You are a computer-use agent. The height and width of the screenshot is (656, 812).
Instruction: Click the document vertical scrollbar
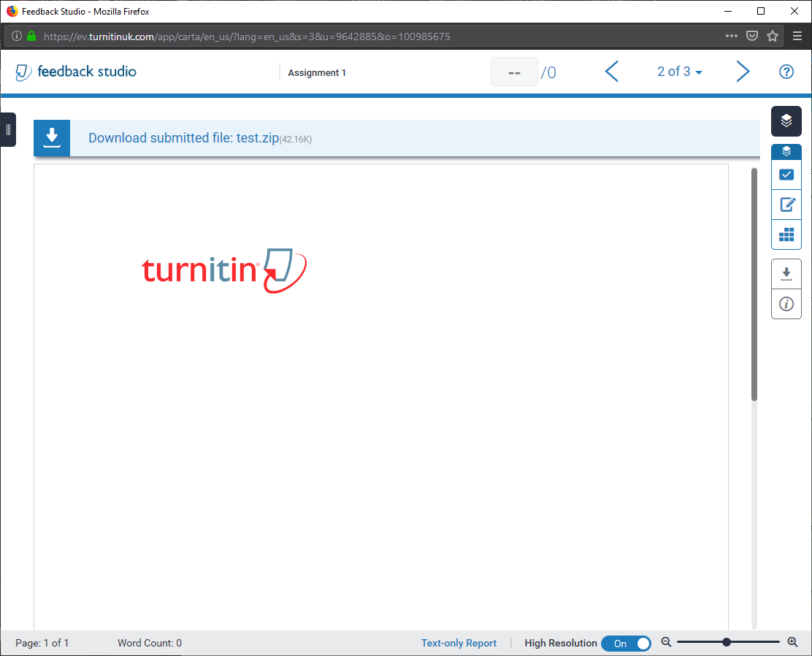pos(754,284)
